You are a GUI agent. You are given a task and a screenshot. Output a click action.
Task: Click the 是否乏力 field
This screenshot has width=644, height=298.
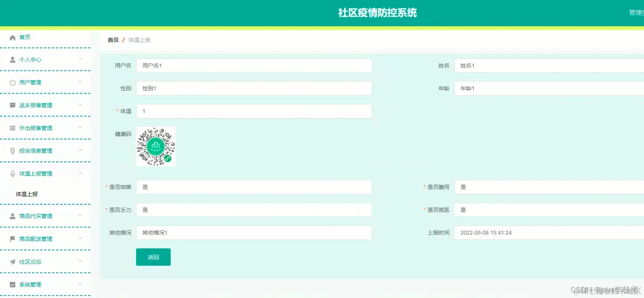point(254,210)
